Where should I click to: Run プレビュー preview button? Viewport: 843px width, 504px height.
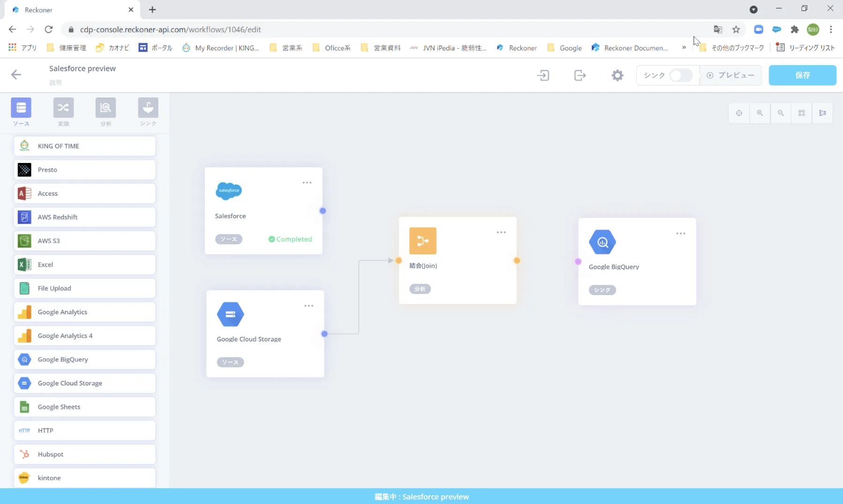731,75
